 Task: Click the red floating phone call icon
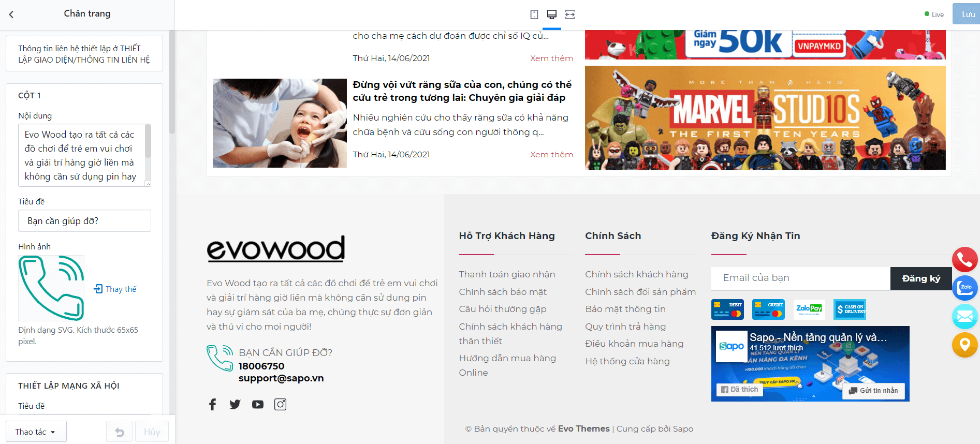[965, 259]
